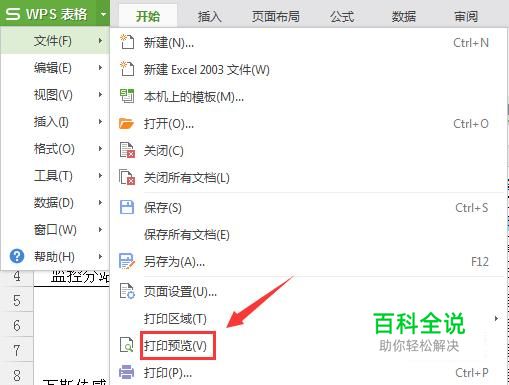
Task: Choose 打开(O)... menu entry
Action: (307, 124)
